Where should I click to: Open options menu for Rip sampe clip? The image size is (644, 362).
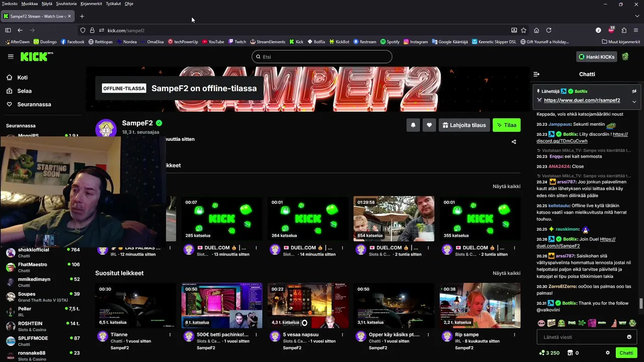point(515,334)
